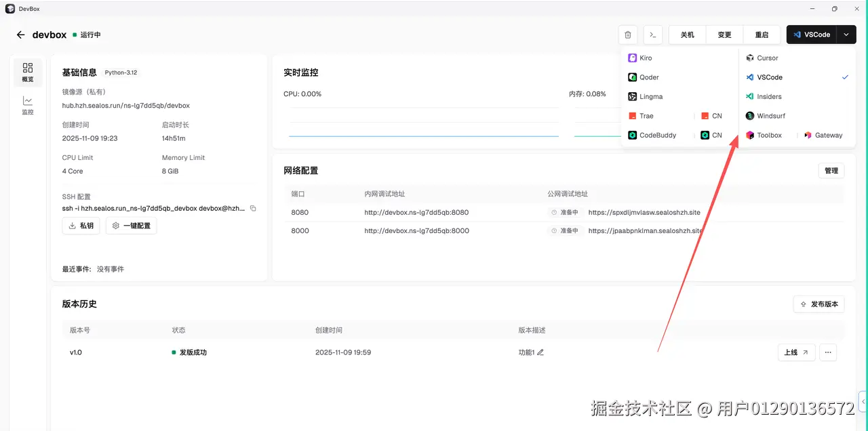Click the Gateway icon
868x431 pixels.
coord(808,136)
